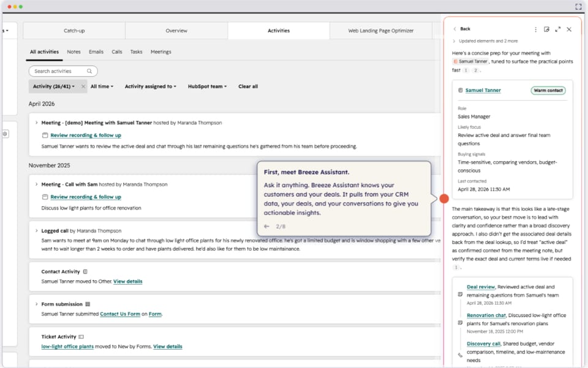The width and height of the screenshot is (588, 368).
Task: Remove the Activity filter with the X
Action: [83, 86]
